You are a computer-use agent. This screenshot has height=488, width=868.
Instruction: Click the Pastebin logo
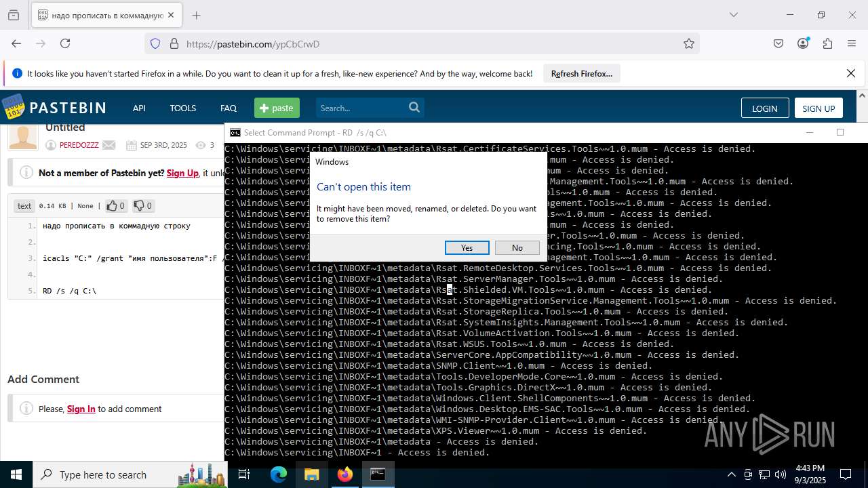tap(54, 108)
